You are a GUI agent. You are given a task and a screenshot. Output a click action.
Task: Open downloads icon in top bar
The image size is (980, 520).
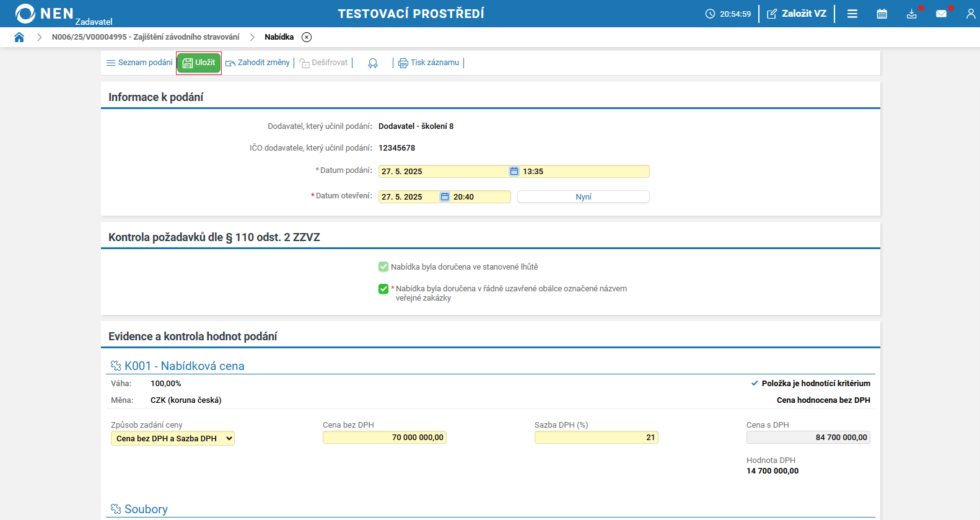click(911, 14)
